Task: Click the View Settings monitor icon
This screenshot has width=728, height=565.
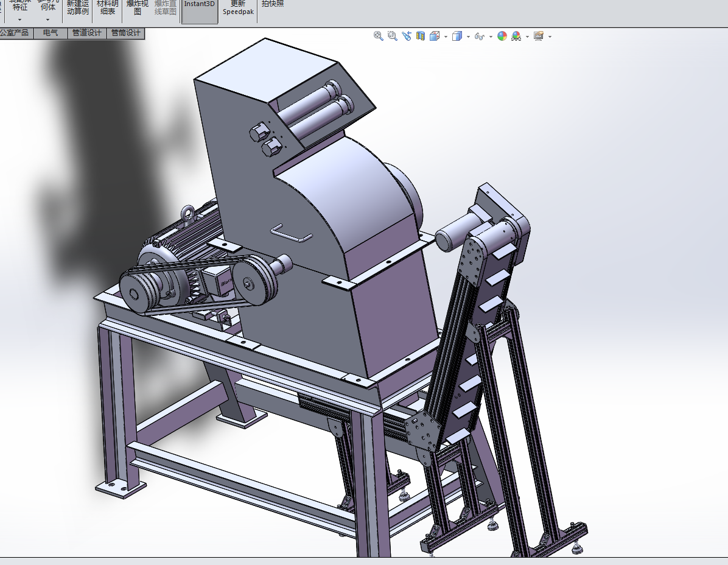Action: pyautogui.click(x=539, y=36)
